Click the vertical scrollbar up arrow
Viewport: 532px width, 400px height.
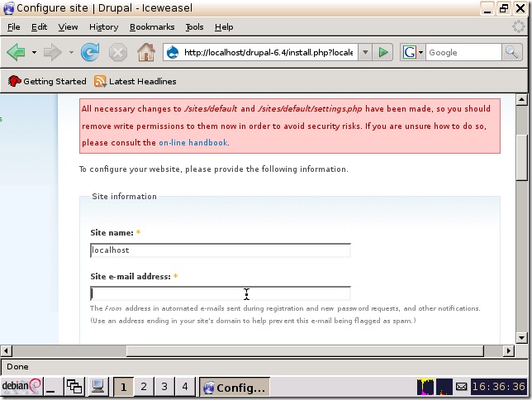pyautogui.click(x=521, y=99)
